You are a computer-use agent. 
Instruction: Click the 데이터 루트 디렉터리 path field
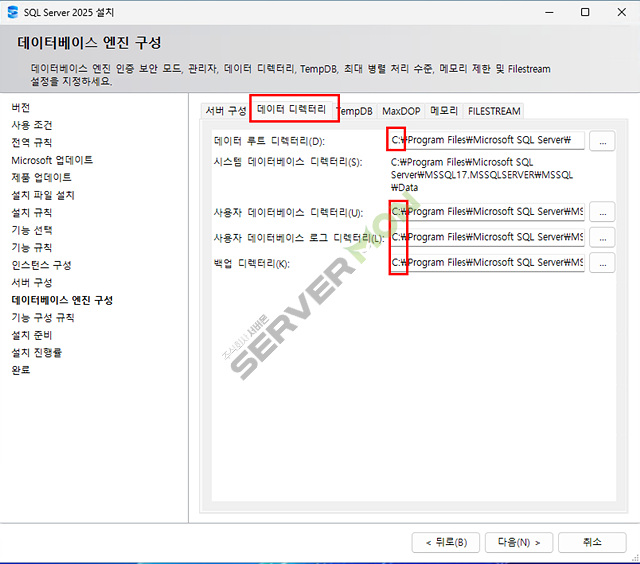pos(487,140)
